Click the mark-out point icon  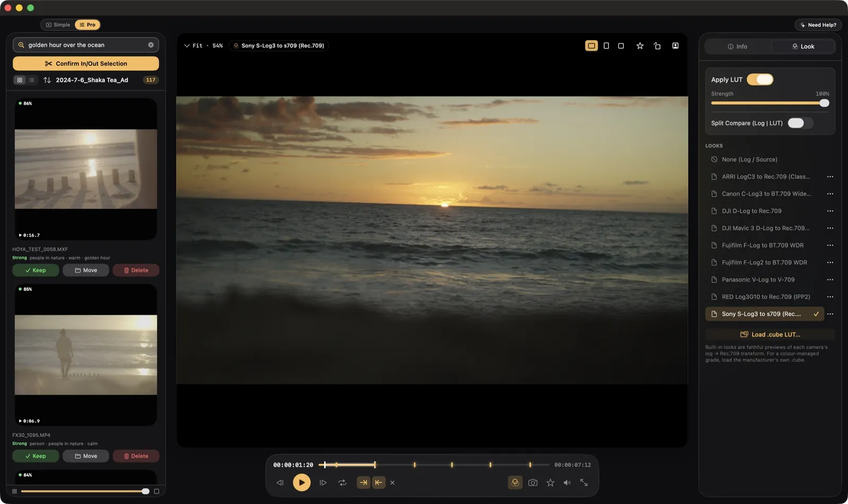(378, 482)
